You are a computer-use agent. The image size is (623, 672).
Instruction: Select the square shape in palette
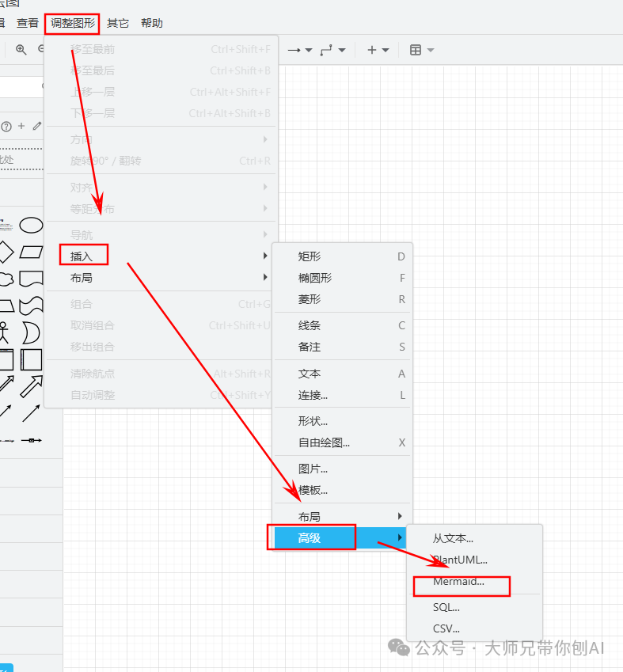(32, 359)
